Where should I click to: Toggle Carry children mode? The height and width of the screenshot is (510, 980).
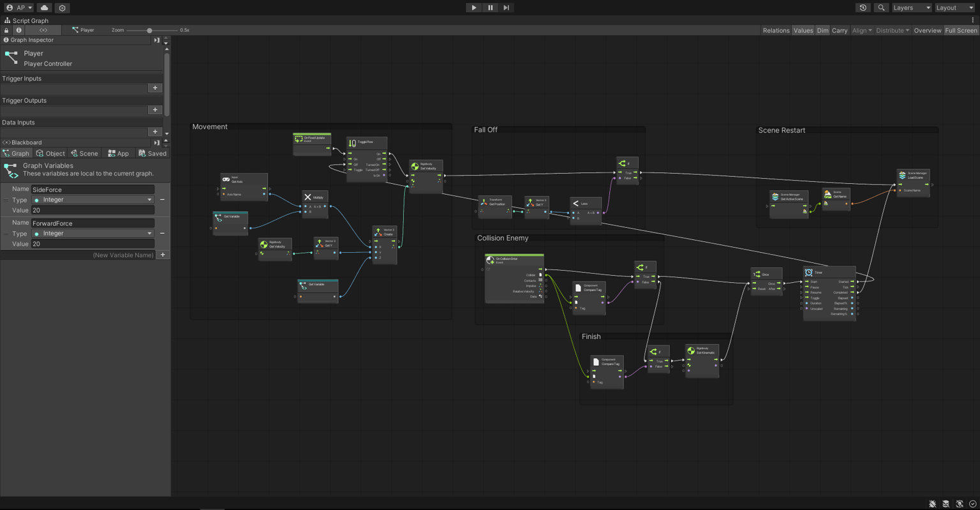(x=840, y=30)
